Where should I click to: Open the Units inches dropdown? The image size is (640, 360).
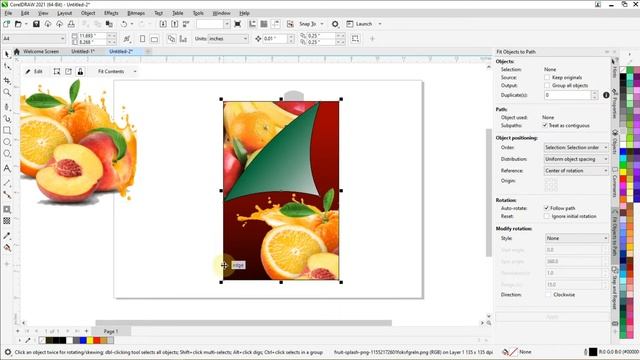coord(228,39)
